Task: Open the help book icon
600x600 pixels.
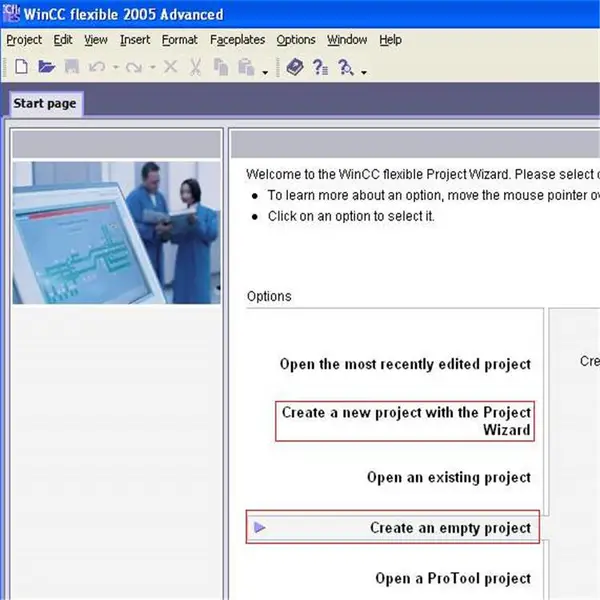Action: pos(295,67)
